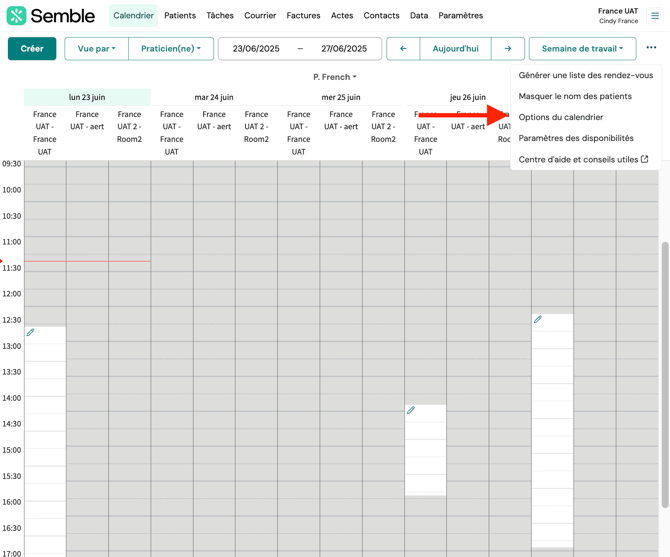Open Centre d'aide et conseils utiles link

tap(583, 159)
